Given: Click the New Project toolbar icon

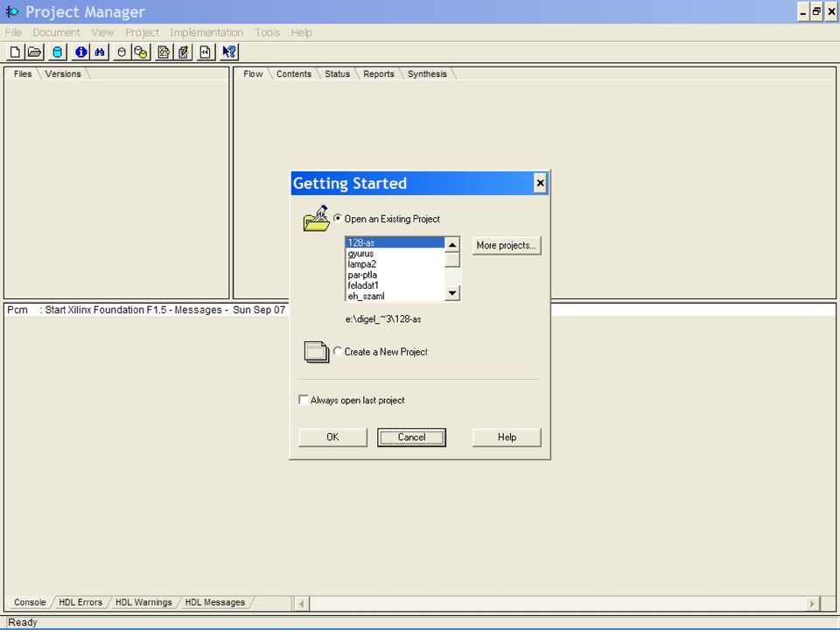Looking at the screenshot, I should pos(15,52).
